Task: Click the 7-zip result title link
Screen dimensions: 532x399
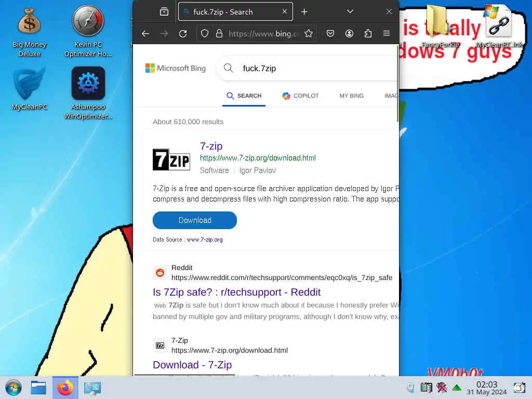Action: 211,146
